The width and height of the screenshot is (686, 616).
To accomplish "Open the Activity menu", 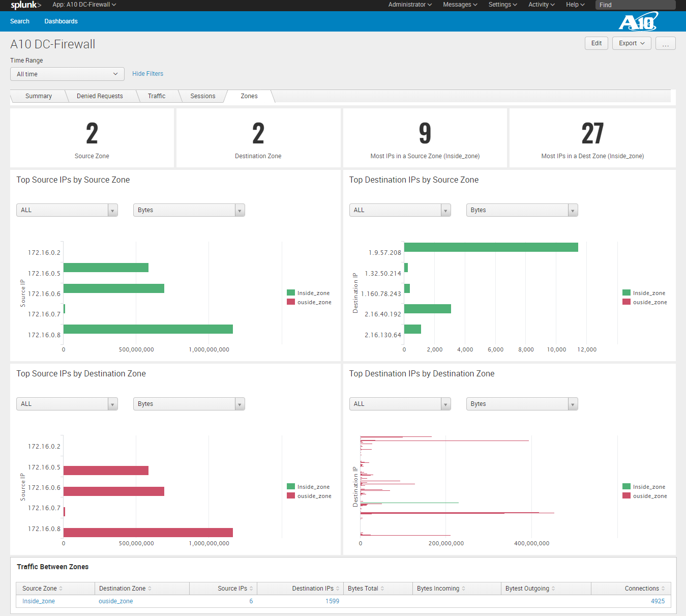I will click(542, 5).
